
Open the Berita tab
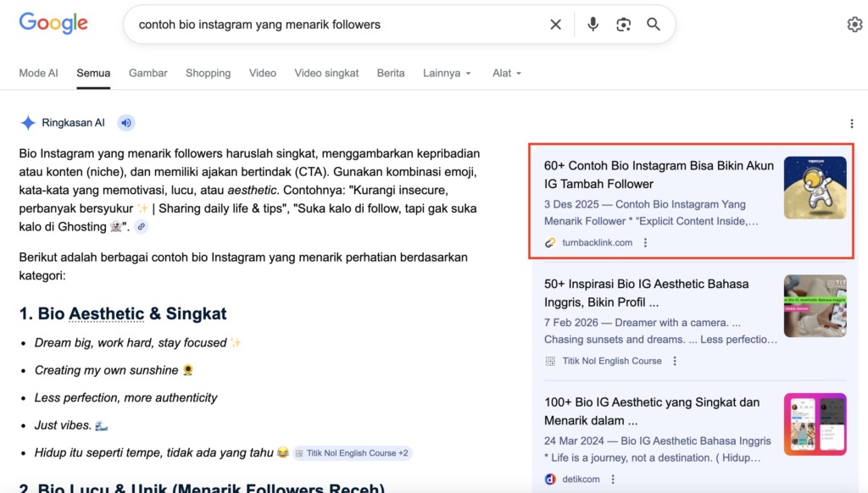pyautogui.click(x=391, y=73)
